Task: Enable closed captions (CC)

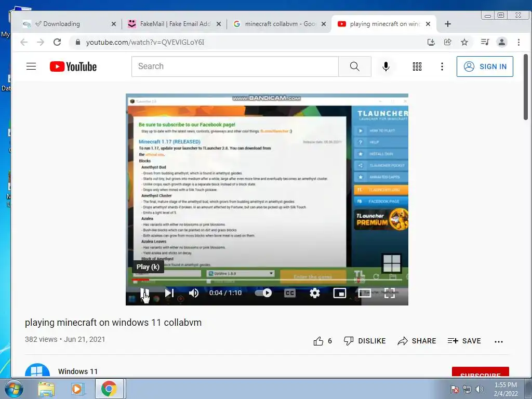Action: [x=290, y=293]
